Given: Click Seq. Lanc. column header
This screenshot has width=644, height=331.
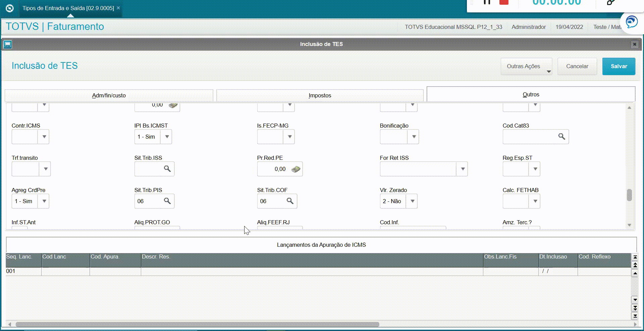Looking at the screenshot, I should [x=23, y=260].
